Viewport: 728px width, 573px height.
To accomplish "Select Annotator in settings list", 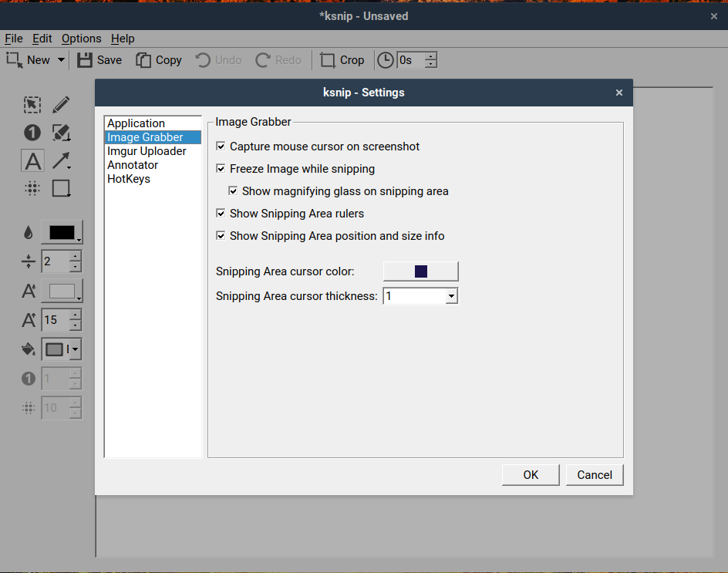I will [x=133, y=165].
